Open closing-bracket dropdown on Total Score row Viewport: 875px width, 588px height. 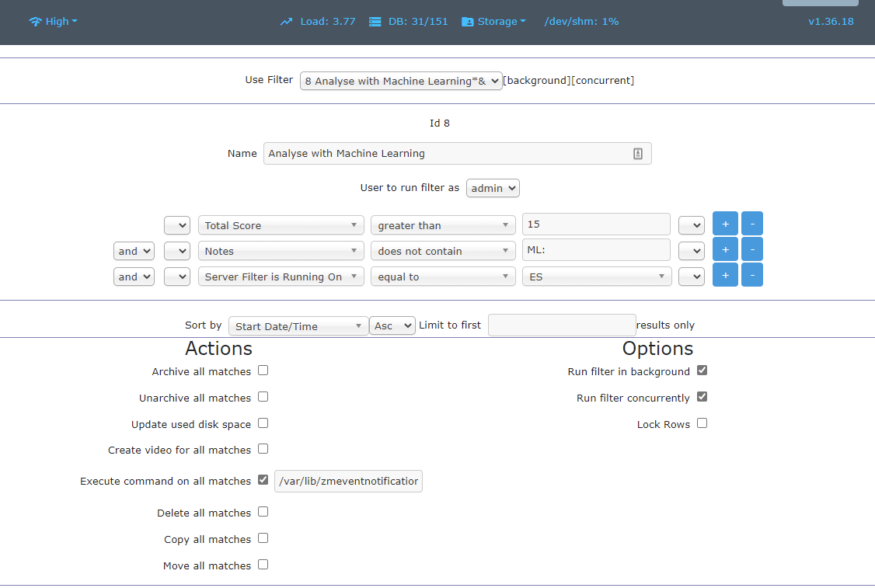[x=692, y=225]
